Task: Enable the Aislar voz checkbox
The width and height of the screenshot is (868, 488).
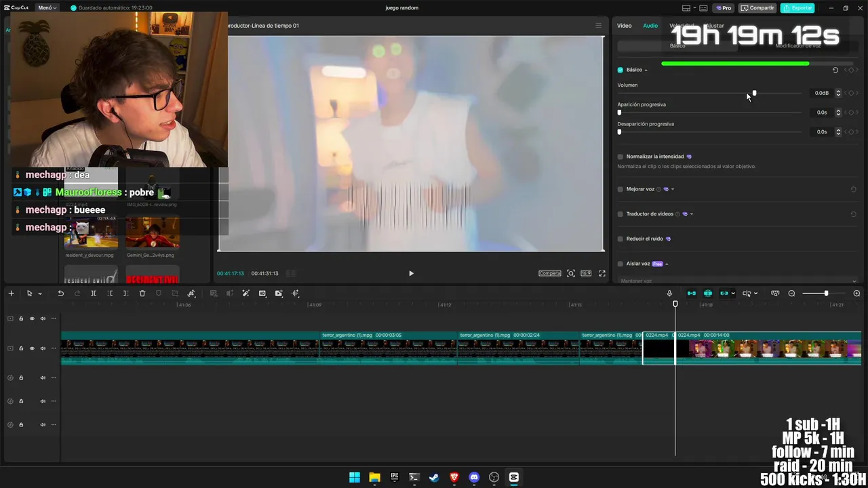Action: (620, 264)
